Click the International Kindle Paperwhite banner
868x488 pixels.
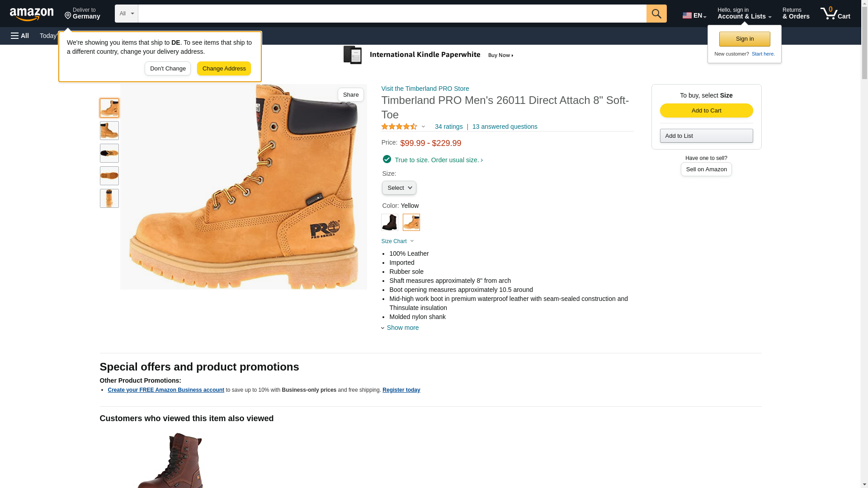429,55
